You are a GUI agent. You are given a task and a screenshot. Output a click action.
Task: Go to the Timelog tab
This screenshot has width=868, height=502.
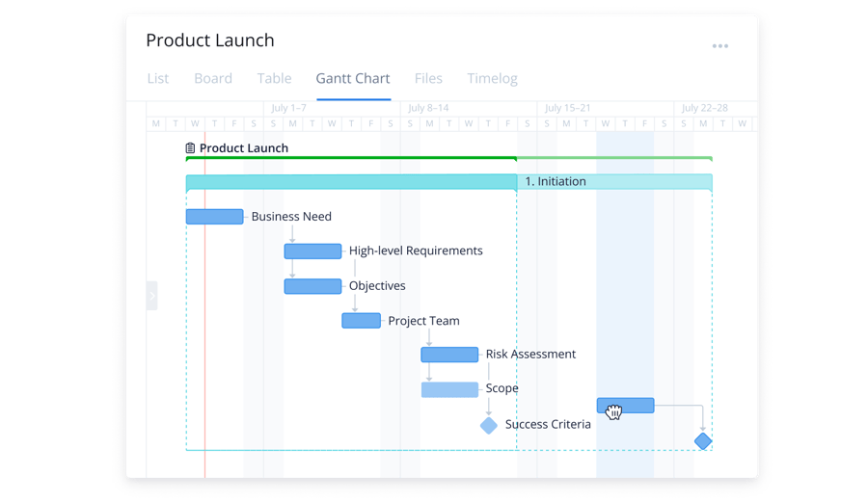492,79
